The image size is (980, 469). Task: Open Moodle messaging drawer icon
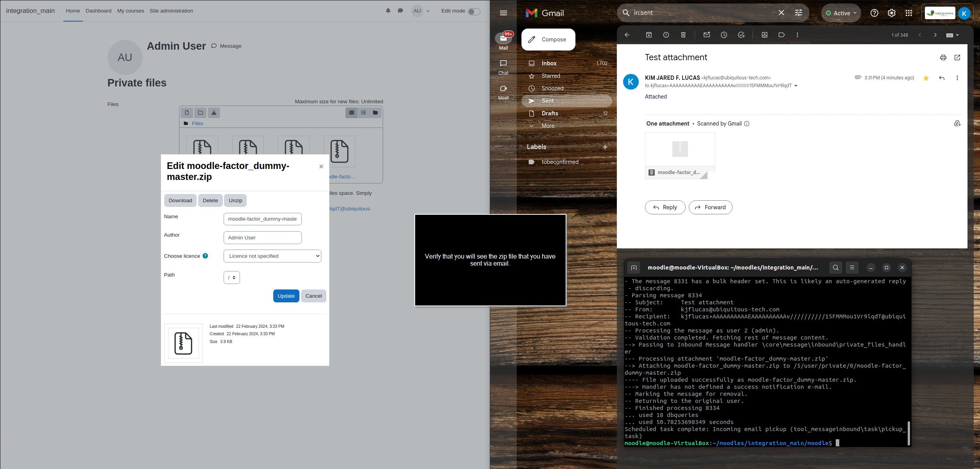pyautogui.click(x=400, y=11)
